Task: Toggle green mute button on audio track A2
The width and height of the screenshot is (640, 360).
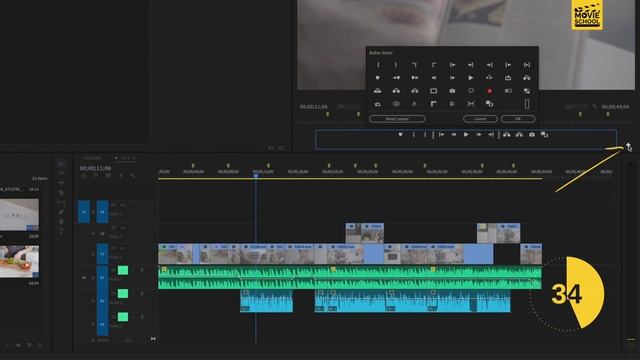Action: (123, 293)
